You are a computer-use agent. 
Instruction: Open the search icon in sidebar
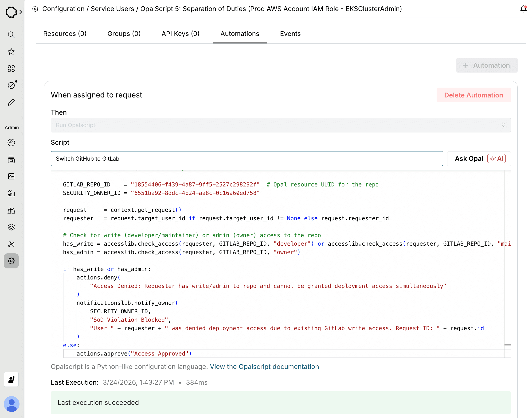click(x=11, y=35)
